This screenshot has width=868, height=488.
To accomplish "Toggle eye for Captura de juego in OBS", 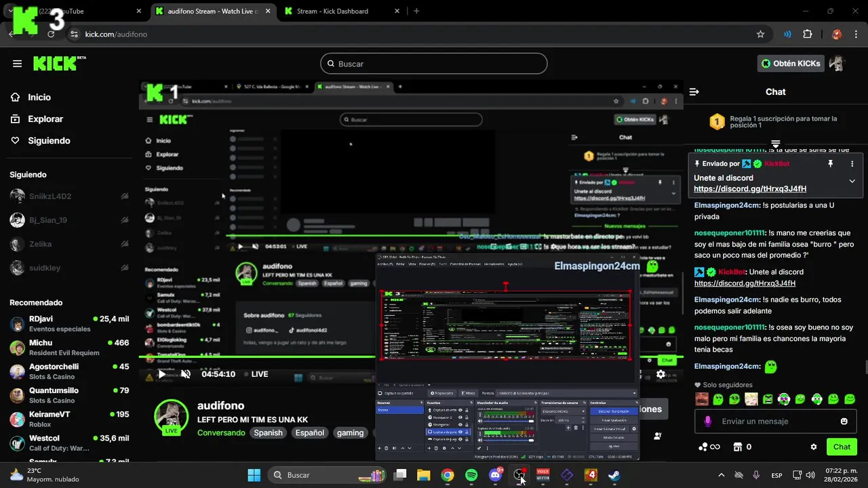I will coord(460,439).
